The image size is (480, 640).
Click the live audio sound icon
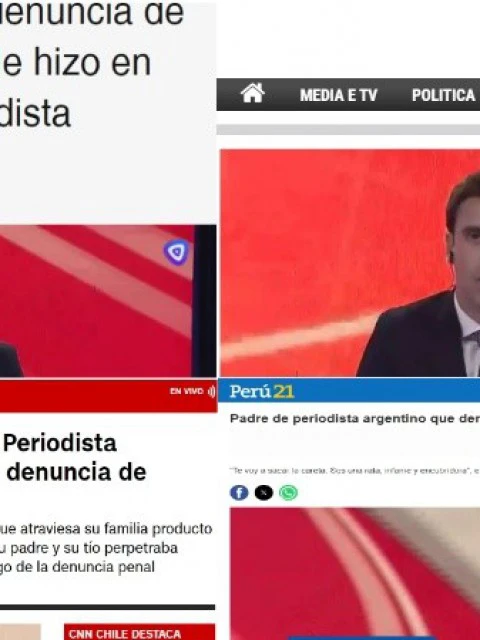click(211, 391)
